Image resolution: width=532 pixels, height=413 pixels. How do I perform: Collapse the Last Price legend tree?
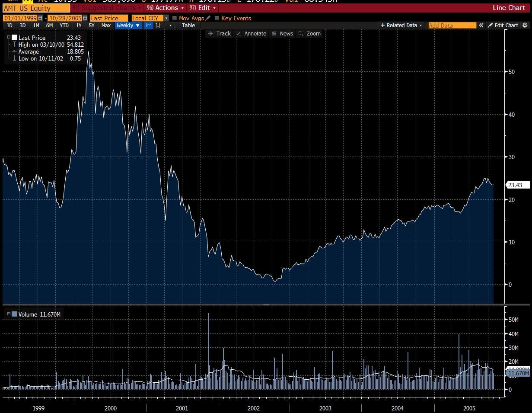pos(9,38)
